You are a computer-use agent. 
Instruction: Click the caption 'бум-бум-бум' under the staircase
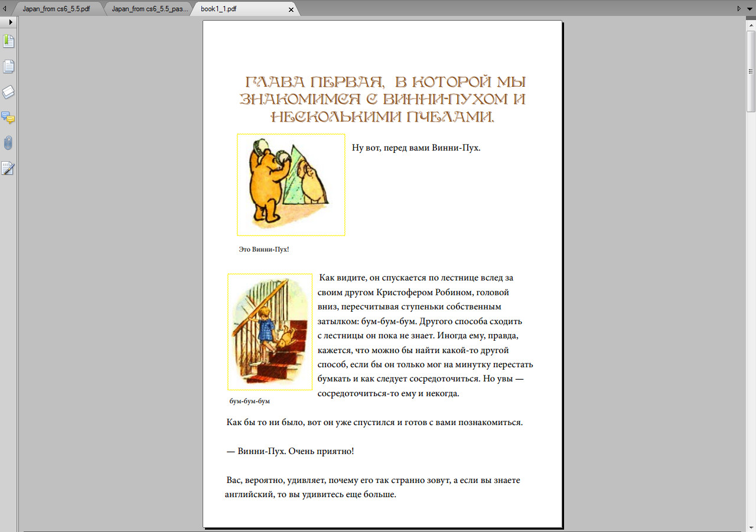pyautogui.click(x=249, y=401)
